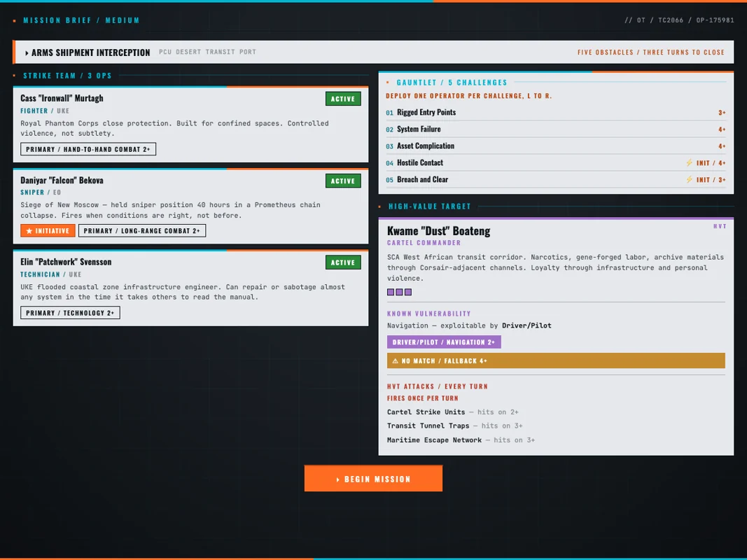The image size is (747, 560).
Task: Click the Maritime Escape Network attack line
Action: tap(461, 440)
